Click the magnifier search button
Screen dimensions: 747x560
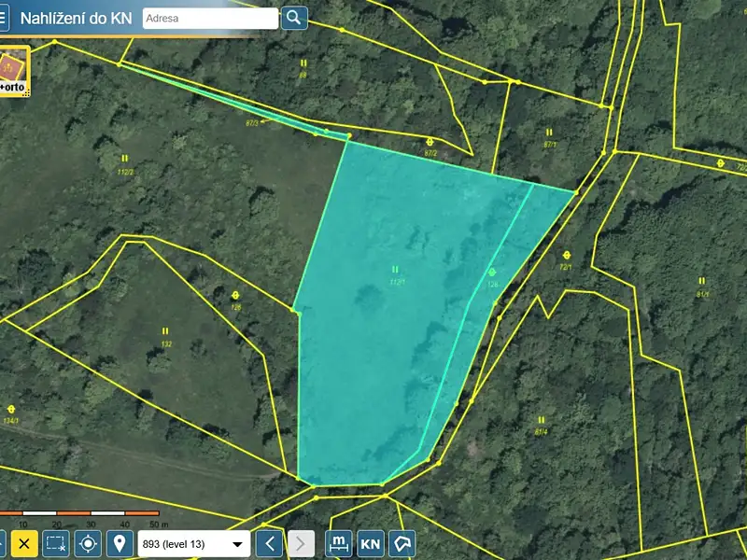click(x=294, y=18)
